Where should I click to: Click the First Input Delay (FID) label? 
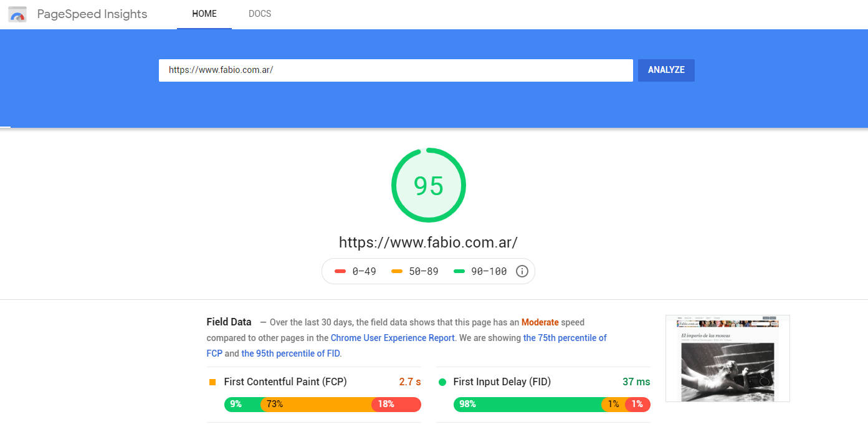[x=502, y=382]
